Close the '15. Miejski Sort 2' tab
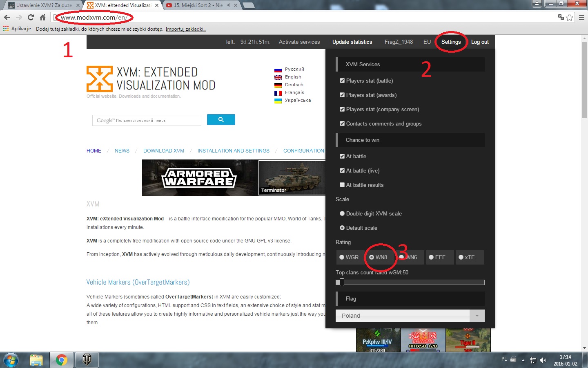588x368 pixels. point(236,5)
